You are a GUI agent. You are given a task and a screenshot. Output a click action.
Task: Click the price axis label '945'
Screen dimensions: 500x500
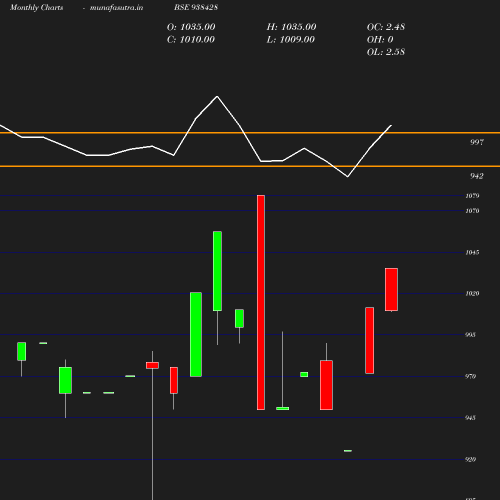(470, 418)
